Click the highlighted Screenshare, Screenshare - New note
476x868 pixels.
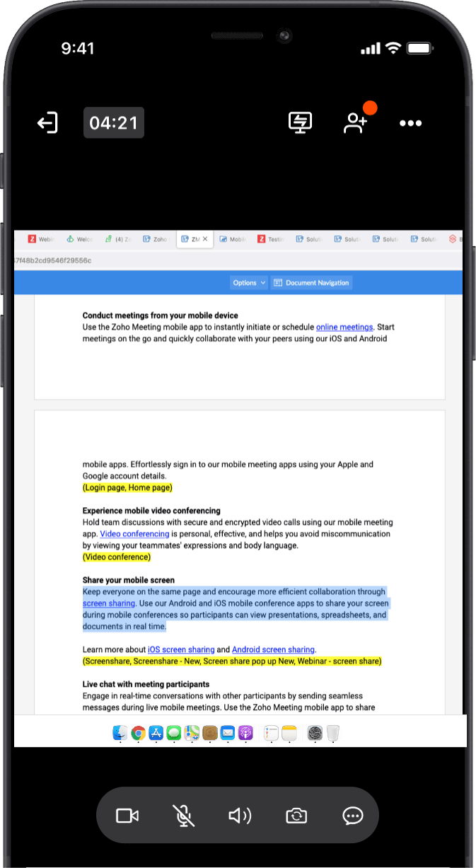tap(233, 661)
